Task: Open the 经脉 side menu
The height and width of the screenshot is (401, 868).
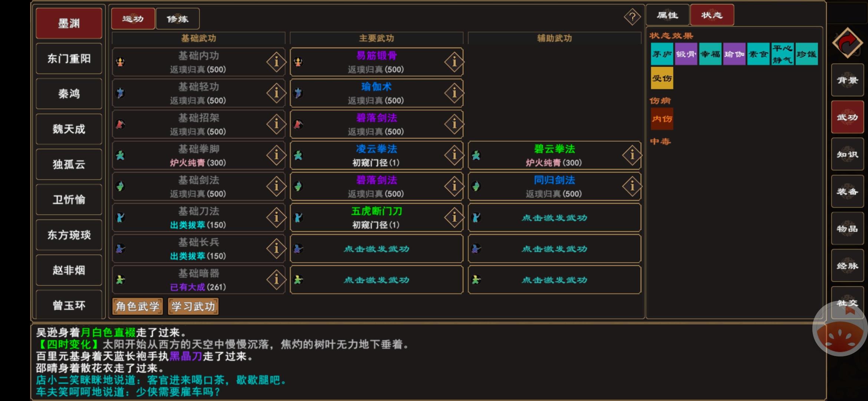Action: (847, 266)
